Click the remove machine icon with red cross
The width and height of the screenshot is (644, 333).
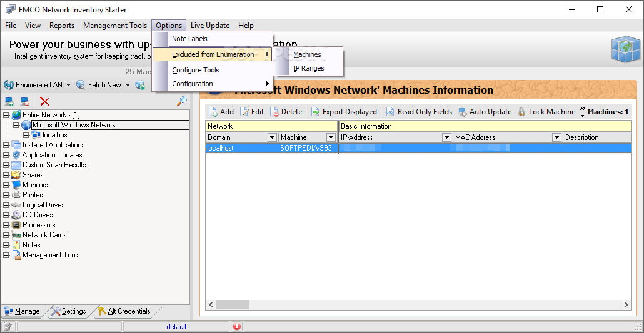tap(24, 101)
